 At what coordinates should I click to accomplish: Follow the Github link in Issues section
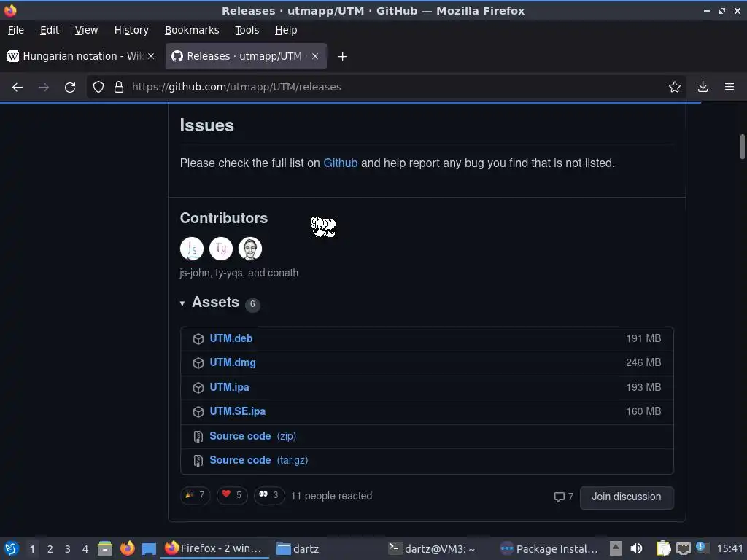(x=340, y=163)
